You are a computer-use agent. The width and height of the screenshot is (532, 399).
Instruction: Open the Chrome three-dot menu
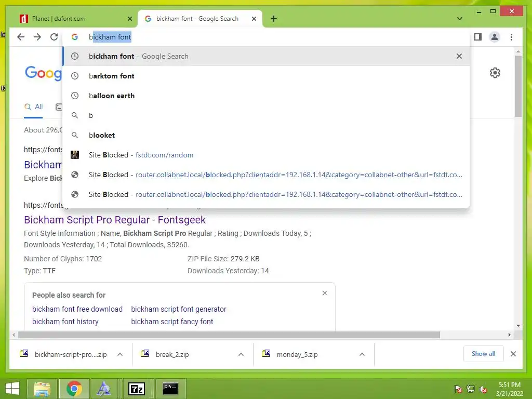tap(511, 37)
